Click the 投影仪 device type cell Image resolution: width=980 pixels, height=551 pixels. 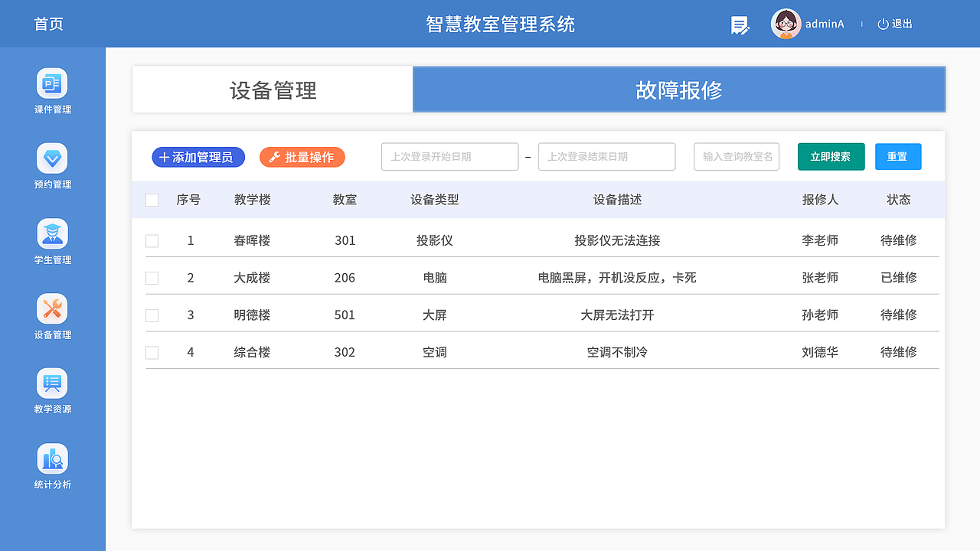click(x=435, y=240)
